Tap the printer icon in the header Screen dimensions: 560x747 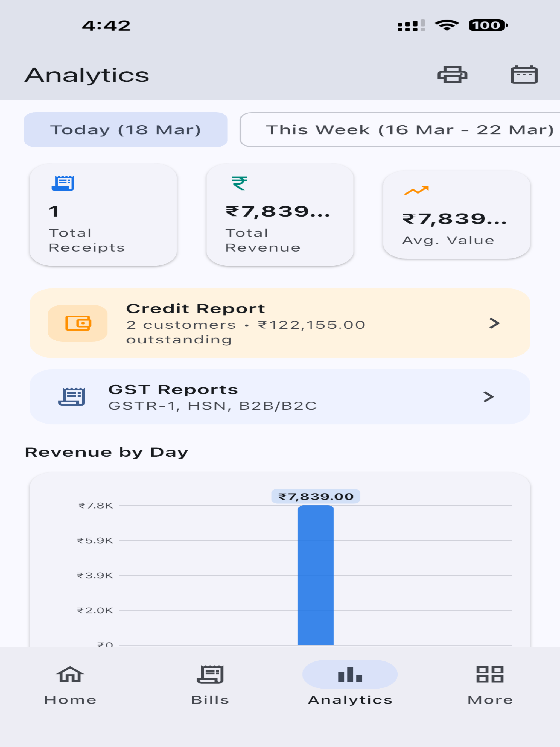(x=452, y=74)
